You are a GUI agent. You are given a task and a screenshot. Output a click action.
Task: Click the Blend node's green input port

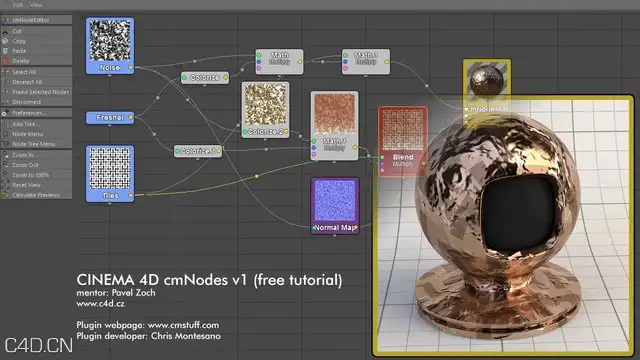(x=382, y=157)
